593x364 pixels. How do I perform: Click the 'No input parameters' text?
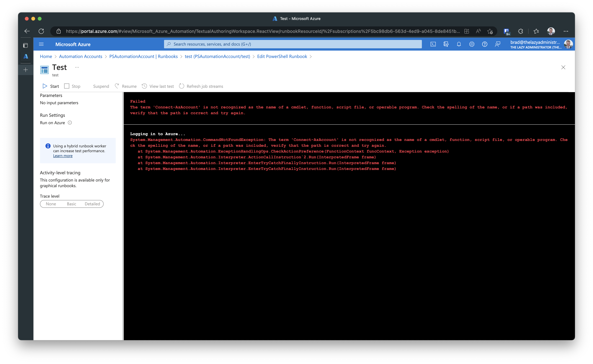[59, 103]
